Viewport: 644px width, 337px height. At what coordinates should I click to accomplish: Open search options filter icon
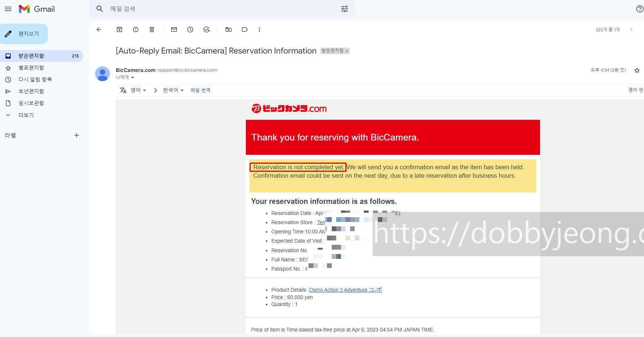[x=345, y=9]
